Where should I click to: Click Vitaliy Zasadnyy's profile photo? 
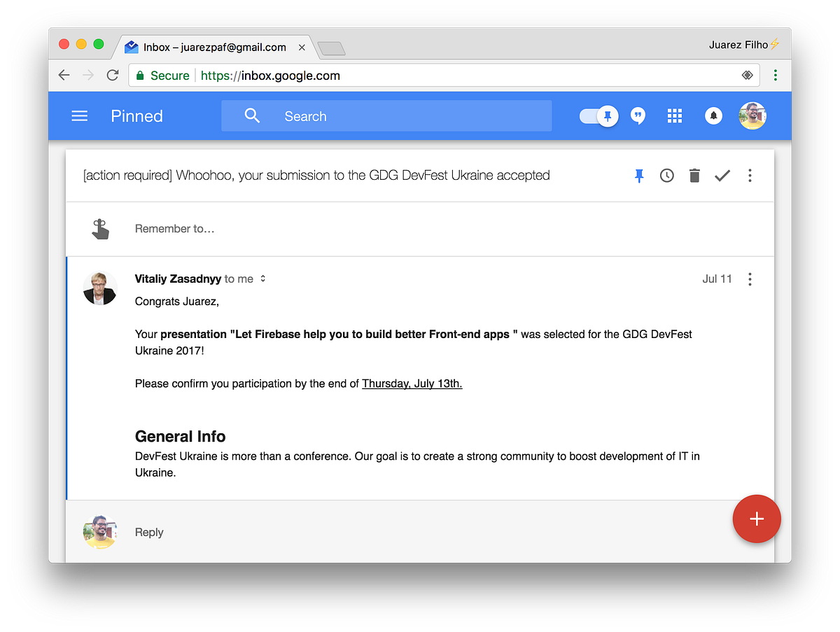click(100, 288)
